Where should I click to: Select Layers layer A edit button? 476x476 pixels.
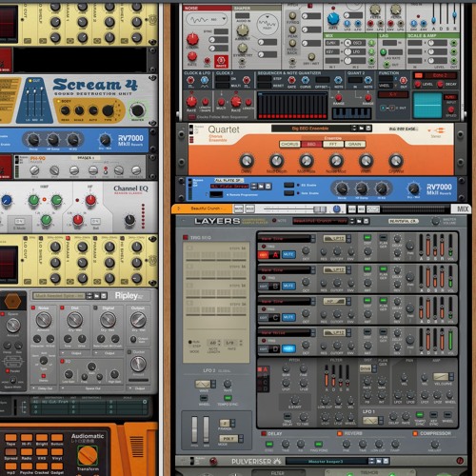pos(264,254)
